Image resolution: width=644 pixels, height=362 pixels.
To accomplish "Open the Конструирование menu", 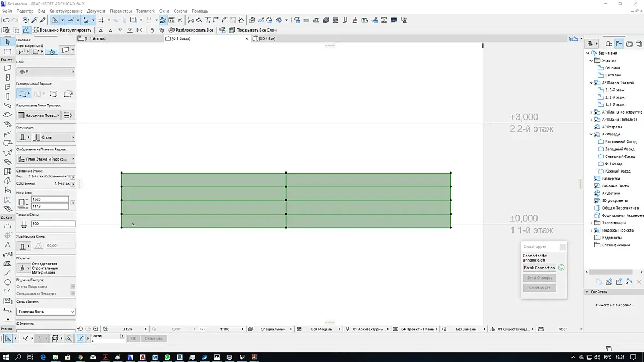I will (x=65, y=11).
